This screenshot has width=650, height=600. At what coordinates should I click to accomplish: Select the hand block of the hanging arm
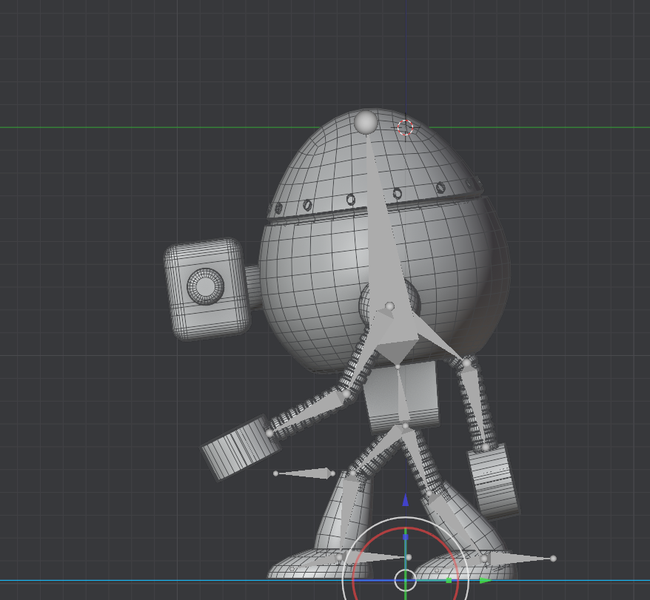coord(493,479)
